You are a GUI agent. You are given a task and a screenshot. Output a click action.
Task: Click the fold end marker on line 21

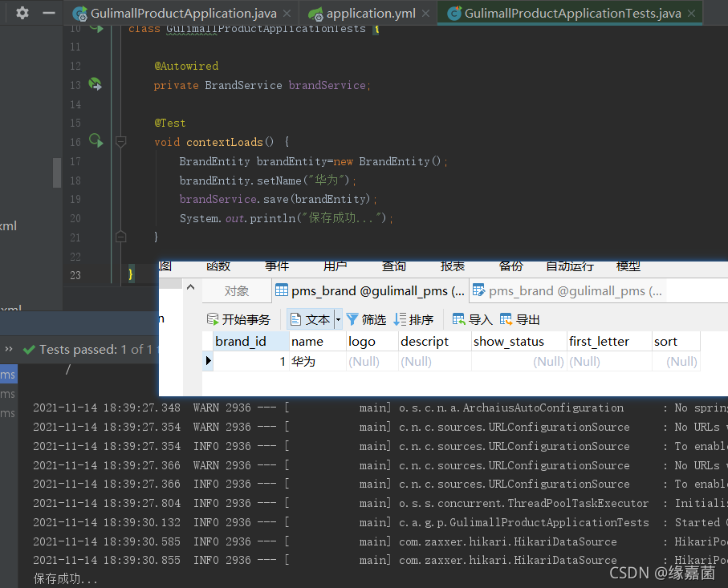pos(120,237)
